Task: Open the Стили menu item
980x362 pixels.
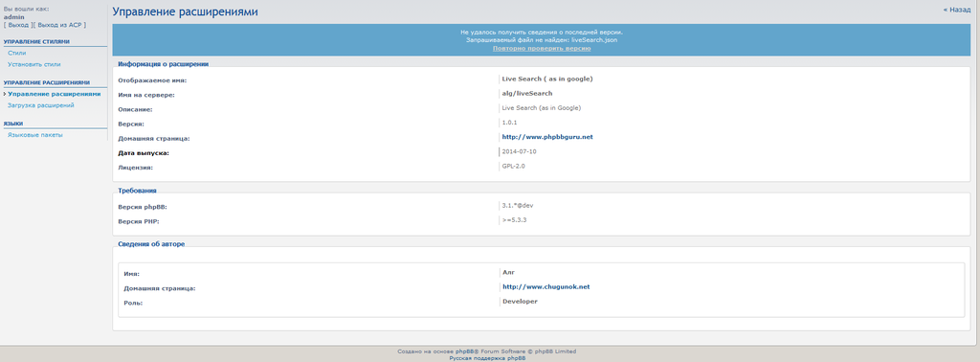Action: click(17, 53)
